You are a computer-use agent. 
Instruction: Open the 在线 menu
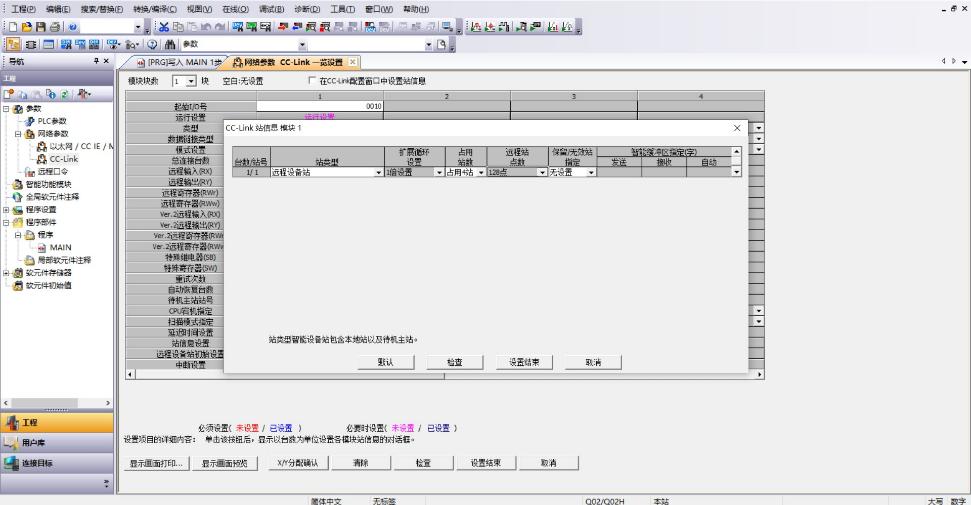pyautogui.click(x=235, y=9)
